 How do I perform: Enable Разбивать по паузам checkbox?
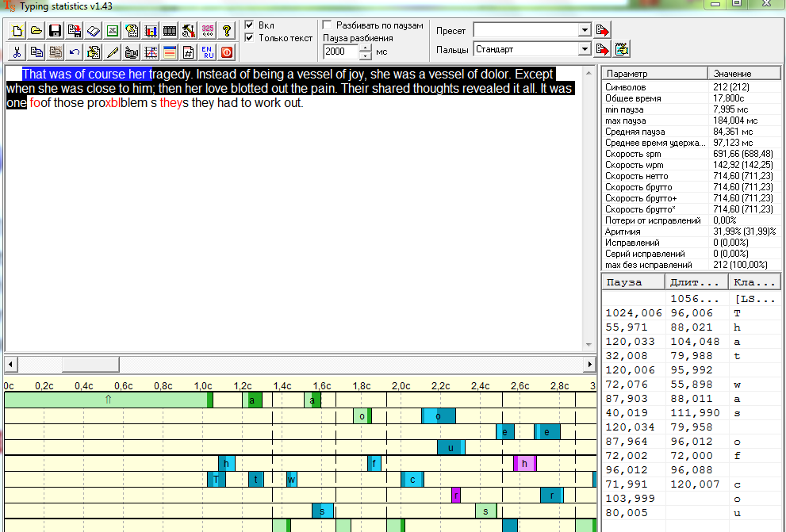point(327,25)
